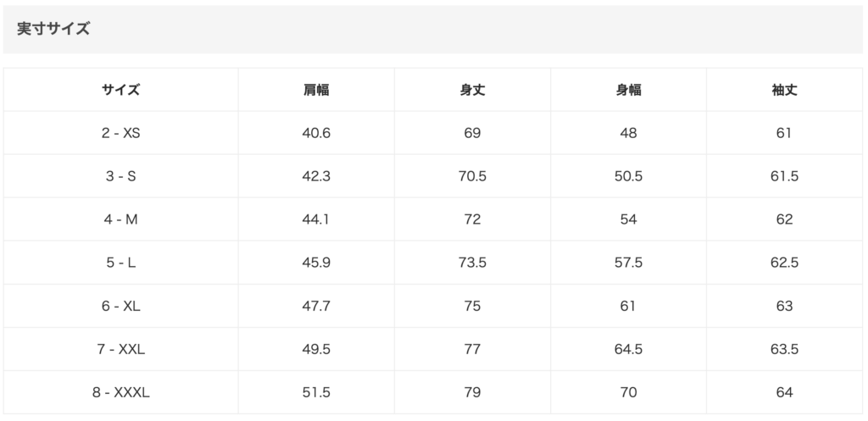Select the 3 - S size cell
868x421 pixels.
click(x=120, y=176)
